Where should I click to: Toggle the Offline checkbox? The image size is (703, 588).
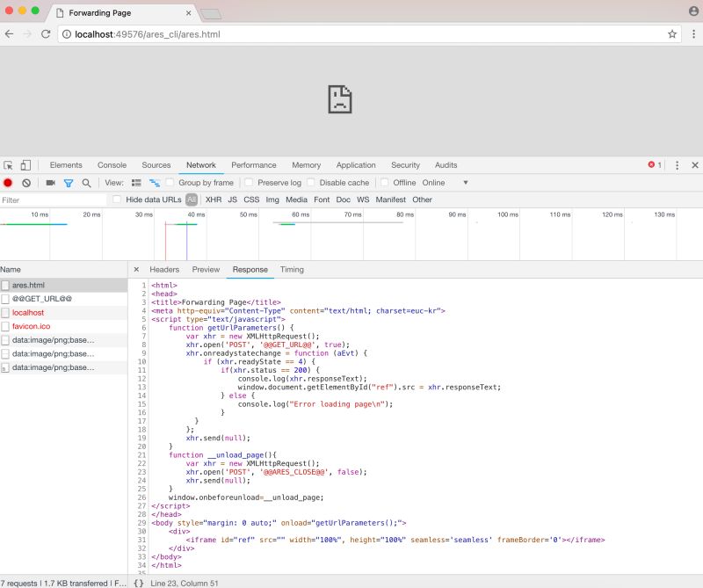pyautogui.click(x=384, y=183)
